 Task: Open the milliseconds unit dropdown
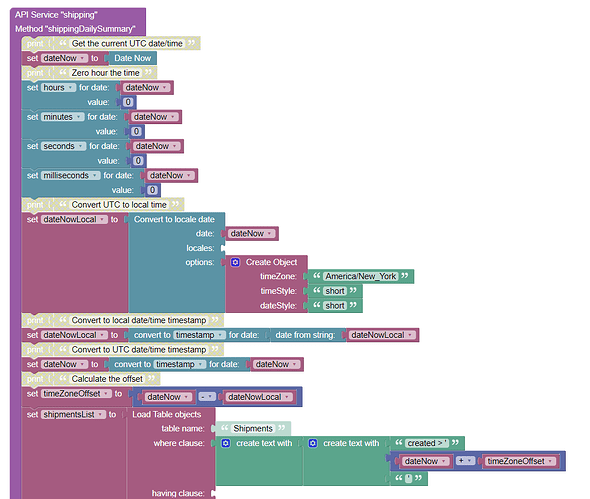coord(71,176)
